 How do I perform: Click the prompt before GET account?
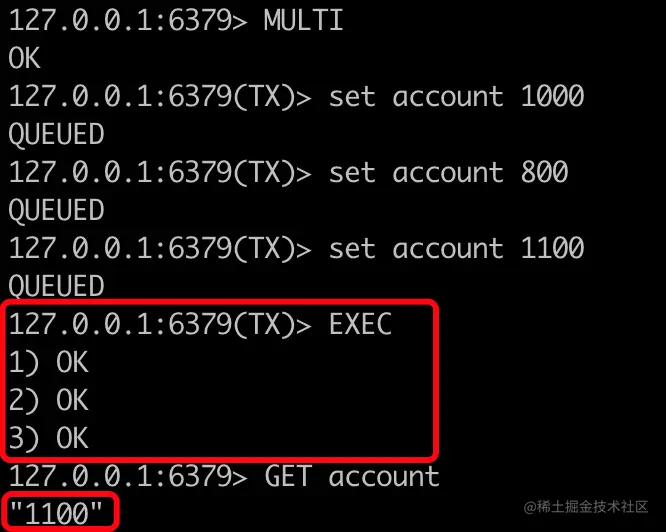[127, 476]
